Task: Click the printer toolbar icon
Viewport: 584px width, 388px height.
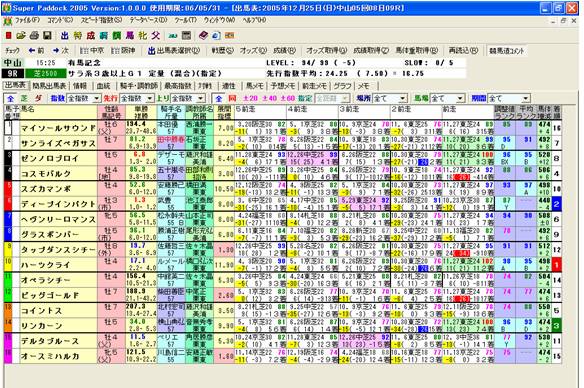Action: pyautogui.click(x=34, y=35)
